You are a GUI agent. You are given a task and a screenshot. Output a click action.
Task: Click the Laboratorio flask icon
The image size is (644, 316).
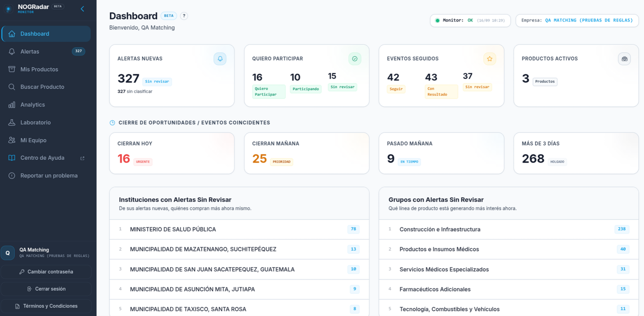point(12,122)
